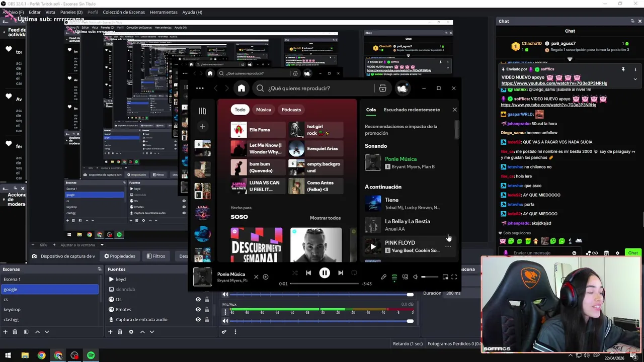Switch to the Cola tab in Spotify

click(x=371, y=110)
